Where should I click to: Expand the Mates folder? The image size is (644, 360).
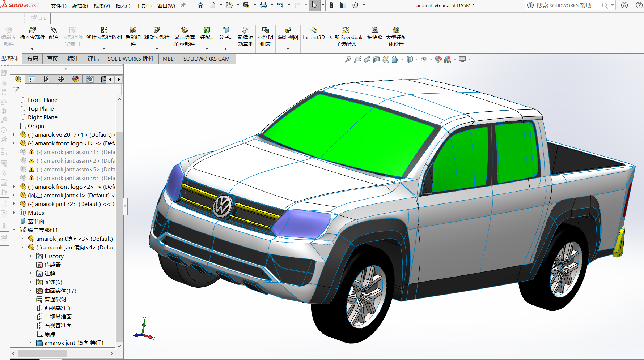14,213
